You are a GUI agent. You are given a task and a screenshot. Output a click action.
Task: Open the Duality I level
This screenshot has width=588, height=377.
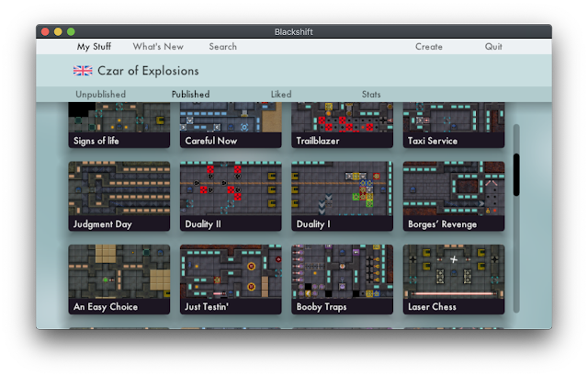[342, 196]
